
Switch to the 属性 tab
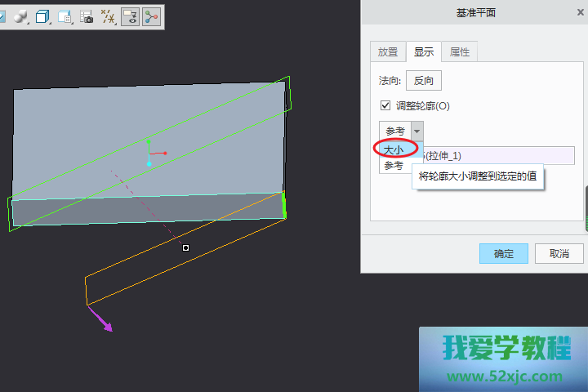tap(460, 52)
